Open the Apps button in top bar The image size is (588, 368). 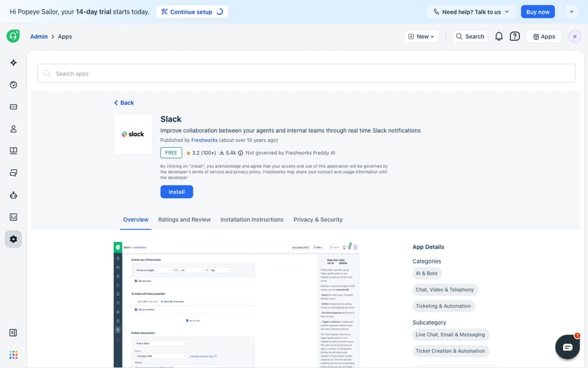coord(544,37)
